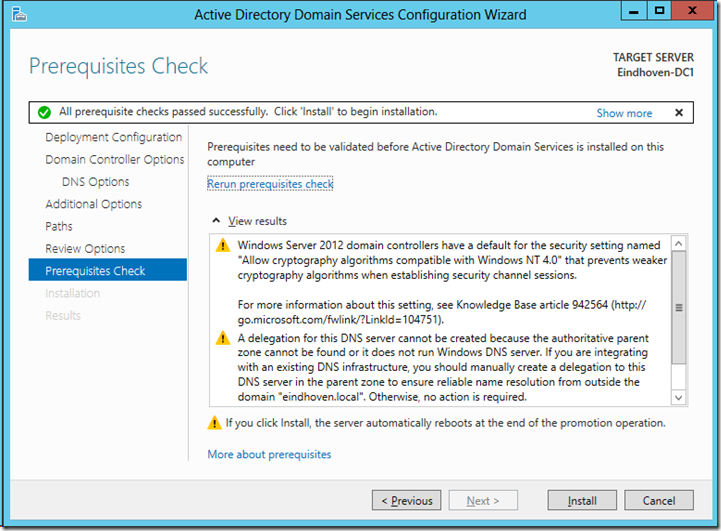Image resolution: width=721 pixels, height=531 pixels.
Task: Dismiss the notification banner with its X
Action: (679, 113)
